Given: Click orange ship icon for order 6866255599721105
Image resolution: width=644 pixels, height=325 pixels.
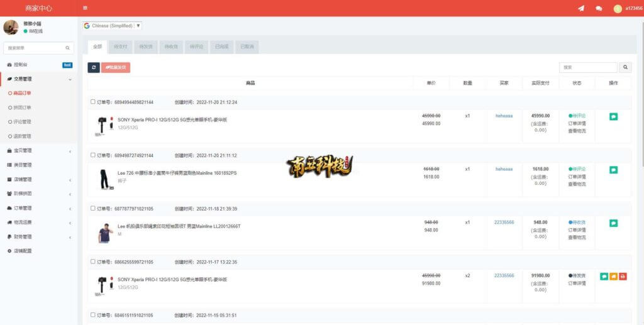Looking at the screenshot, I should coord(613,277).
